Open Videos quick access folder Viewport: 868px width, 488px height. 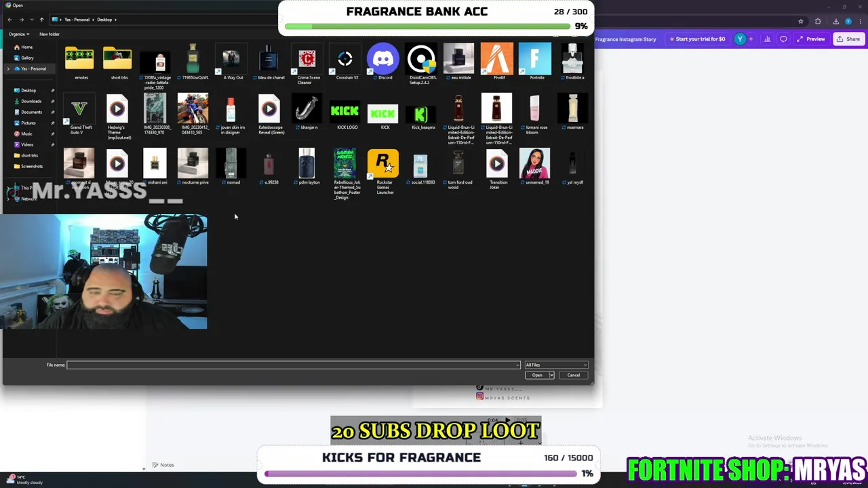tap(27, 144)
